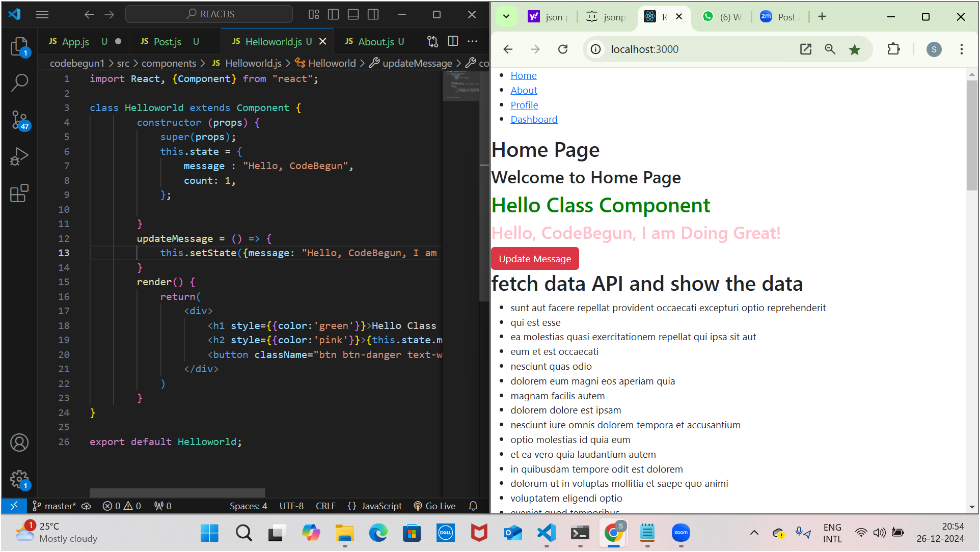Switch to the Post.js editor tab
This screenshot has height=552, width=980.
tap(167, 42)
